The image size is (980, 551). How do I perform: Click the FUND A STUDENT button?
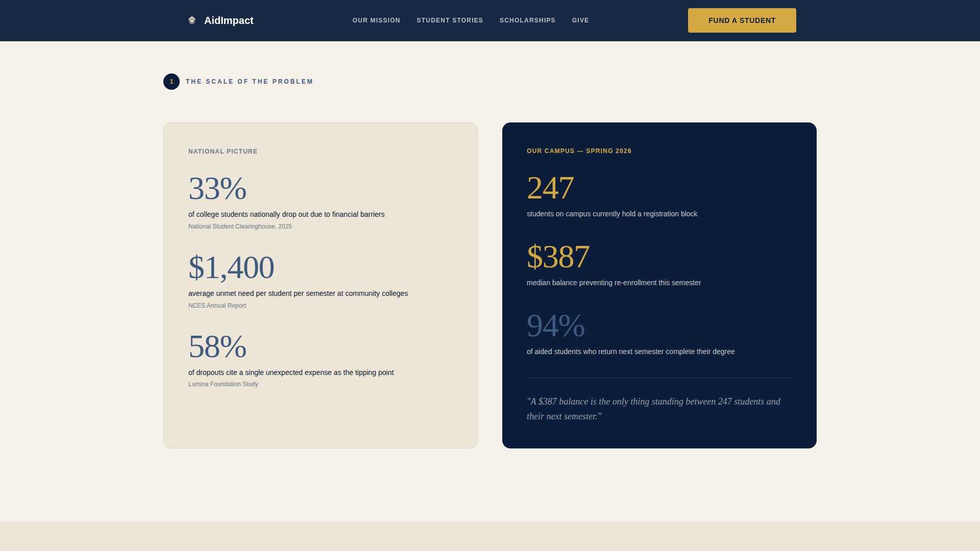[742, 20]
